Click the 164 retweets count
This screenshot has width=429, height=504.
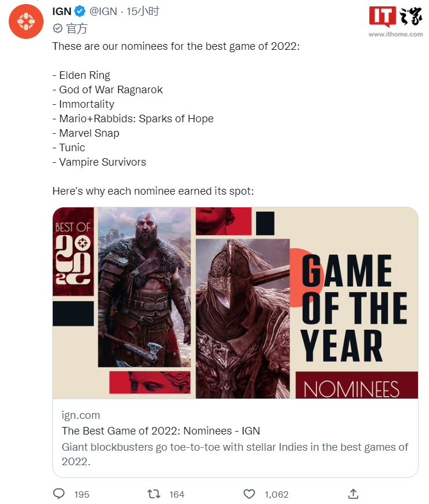pyautogui.click(x=176, y=494)
